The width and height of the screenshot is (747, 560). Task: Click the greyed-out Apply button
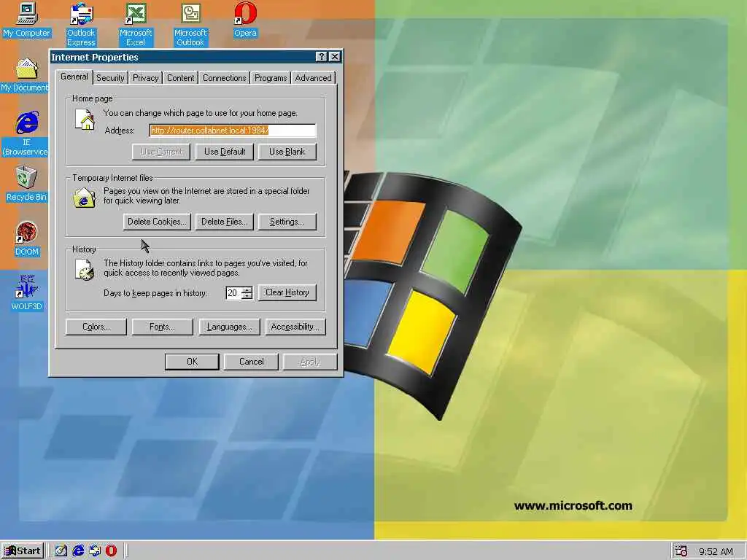pyautogui.click(x=310, y=362)
